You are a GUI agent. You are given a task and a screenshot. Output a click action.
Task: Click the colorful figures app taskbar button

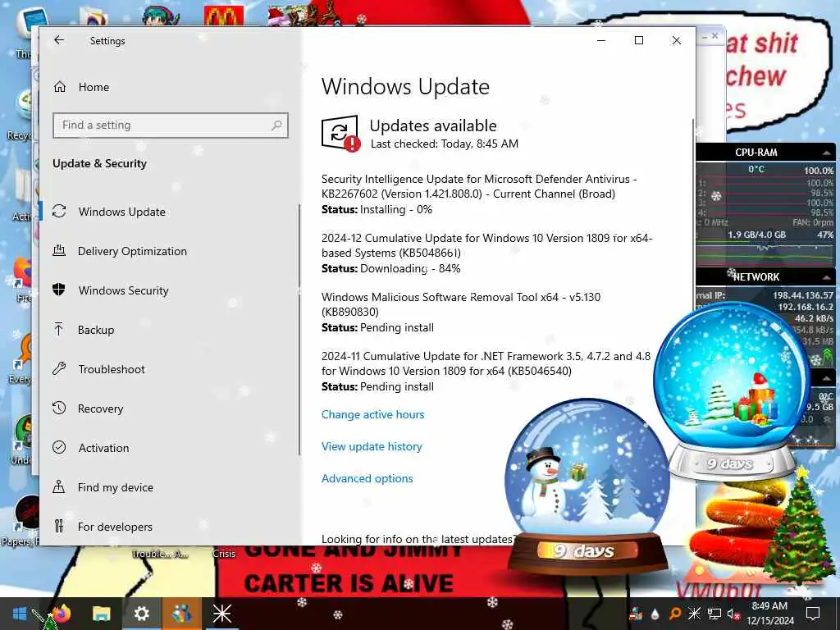pos(181,614)
